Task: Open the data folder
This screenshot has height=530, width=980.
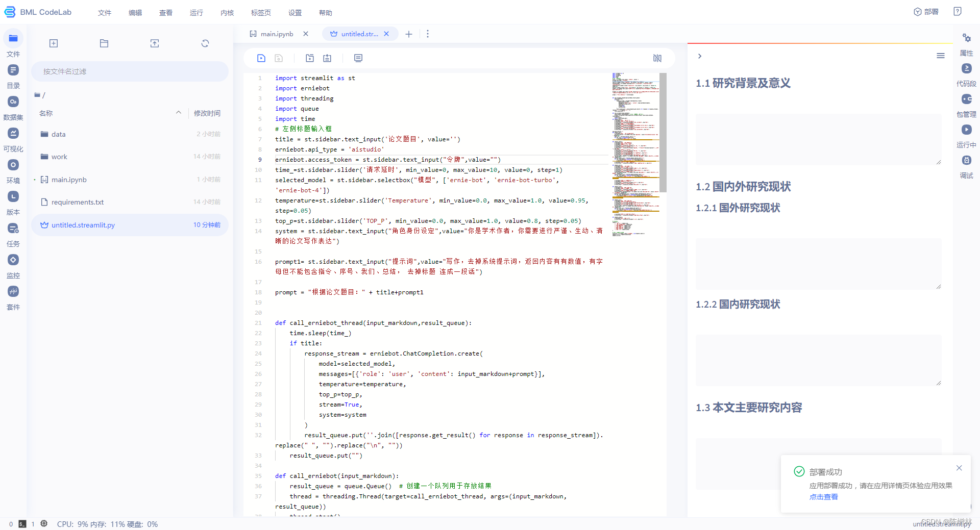Action: 130,134
